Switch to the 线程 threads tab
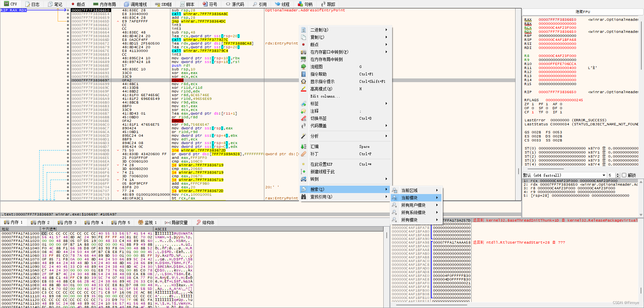This screenshot has height=308, width=644. pos(282,4)
